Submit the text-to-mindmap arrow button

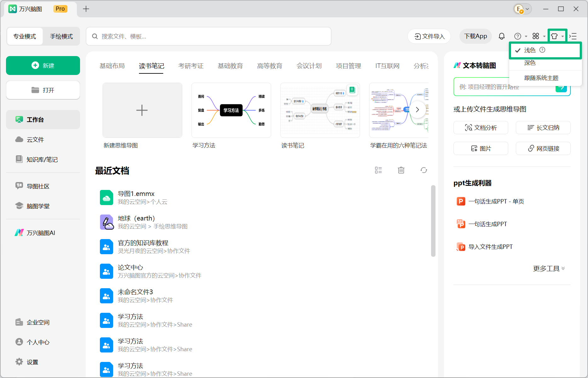[561, 87]
